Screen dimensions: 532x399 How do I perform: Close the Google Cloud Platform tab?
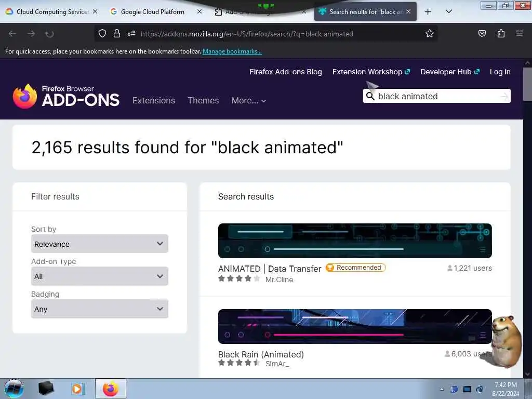click(199, 11)
